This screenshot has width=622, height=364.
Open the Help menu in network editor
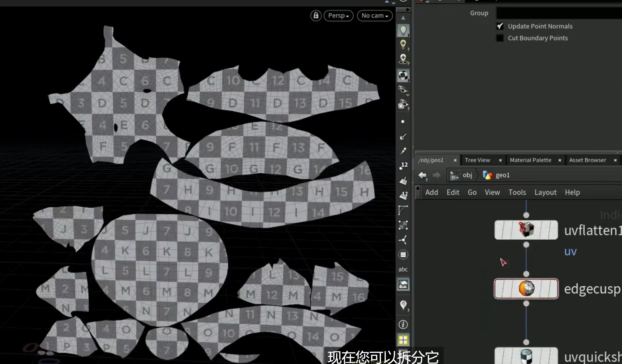pyautogui.click(x=572, y=192)
